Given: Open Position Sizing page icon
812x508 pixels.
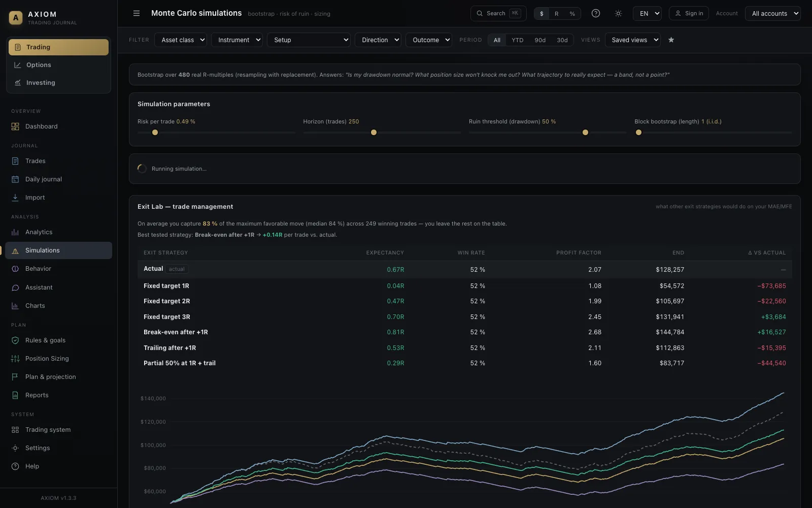Looking at the screenshot, I should click(x=15, y=359).
